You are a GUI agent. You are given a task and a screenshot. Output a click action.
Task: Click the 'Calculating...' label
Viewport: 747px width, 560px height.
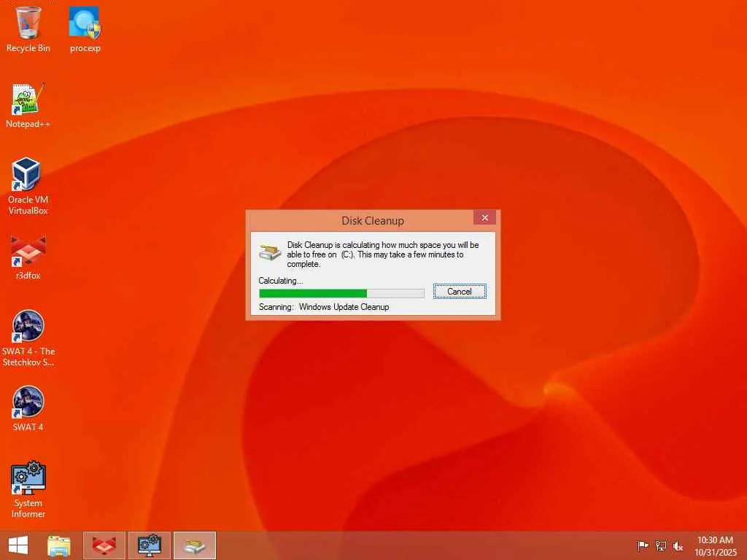(x=281, y=281)
